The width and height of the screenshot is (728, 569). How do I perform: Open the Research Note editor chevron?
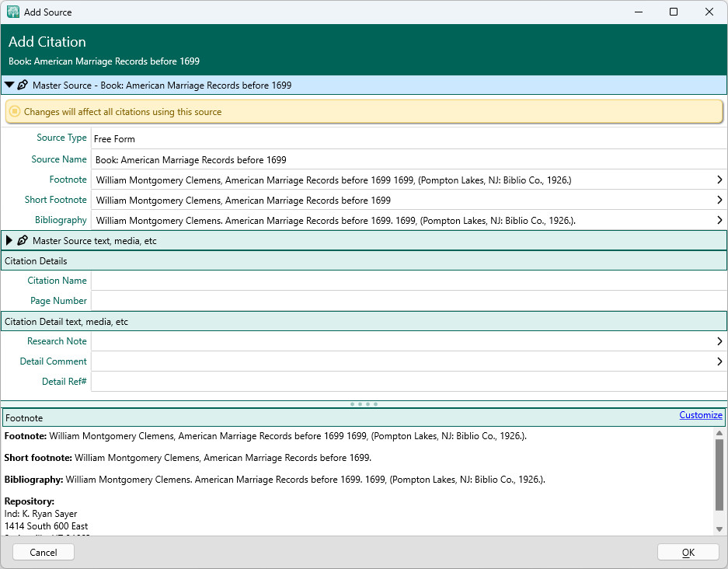click(719, 341)
